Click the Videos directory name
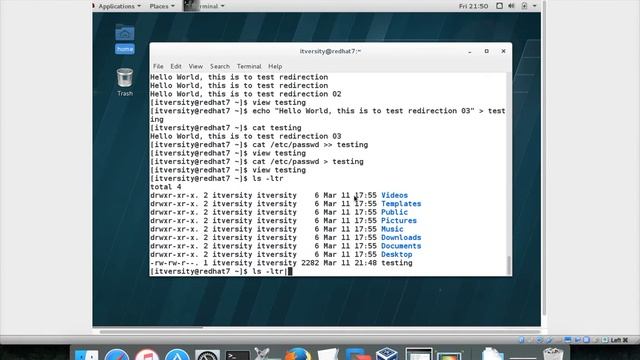 coord(394,196)
